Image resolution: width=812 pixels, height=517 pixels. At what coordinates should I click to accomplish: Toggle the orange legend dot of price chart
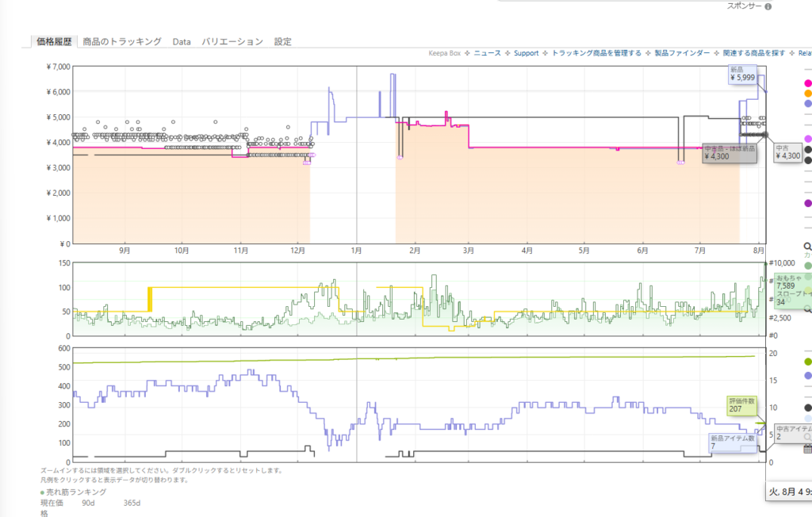[x=807, y=94]
